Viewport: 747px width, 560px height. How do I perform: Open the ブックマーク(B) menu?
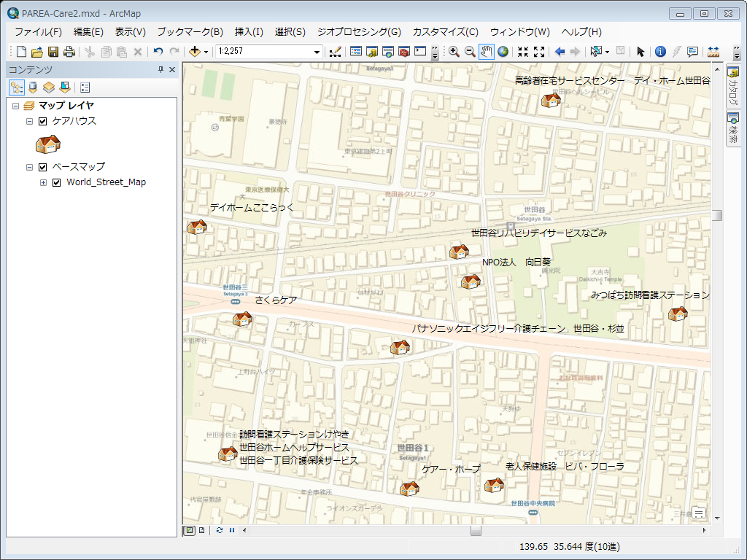pyautogui.click(x=190, y=32)
